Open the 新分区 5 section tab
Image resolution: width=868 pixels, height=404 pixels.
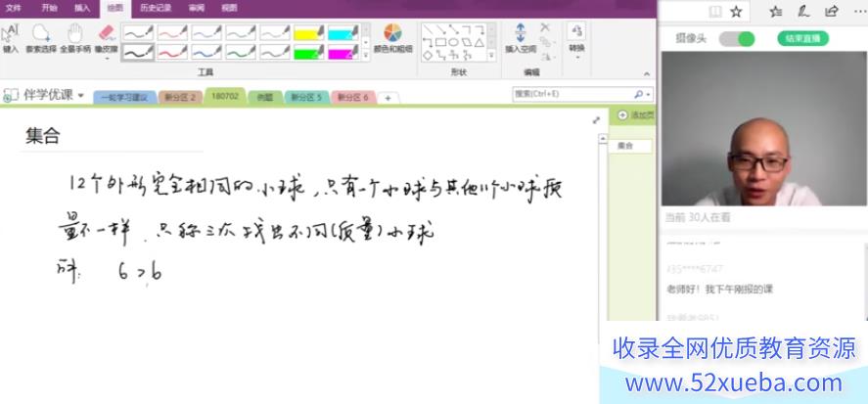point(306,98)
